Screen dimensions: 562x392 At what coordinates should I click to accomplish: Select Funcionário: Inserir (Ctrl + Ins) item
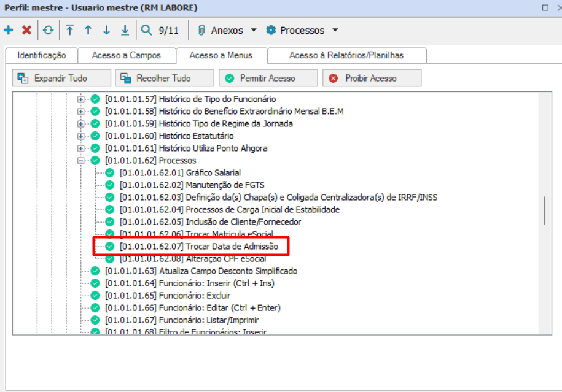tap(190, 283)
